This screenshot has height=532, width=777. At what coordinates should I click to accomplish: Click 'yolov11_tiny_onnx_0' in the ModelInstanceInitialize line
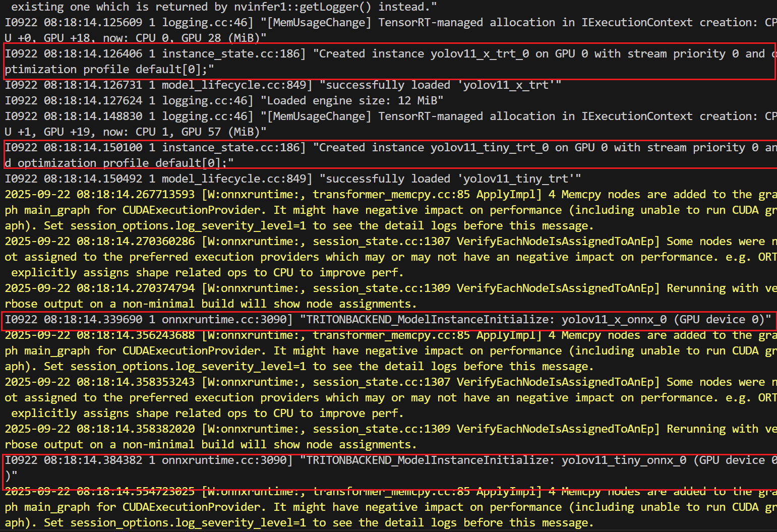624,460
